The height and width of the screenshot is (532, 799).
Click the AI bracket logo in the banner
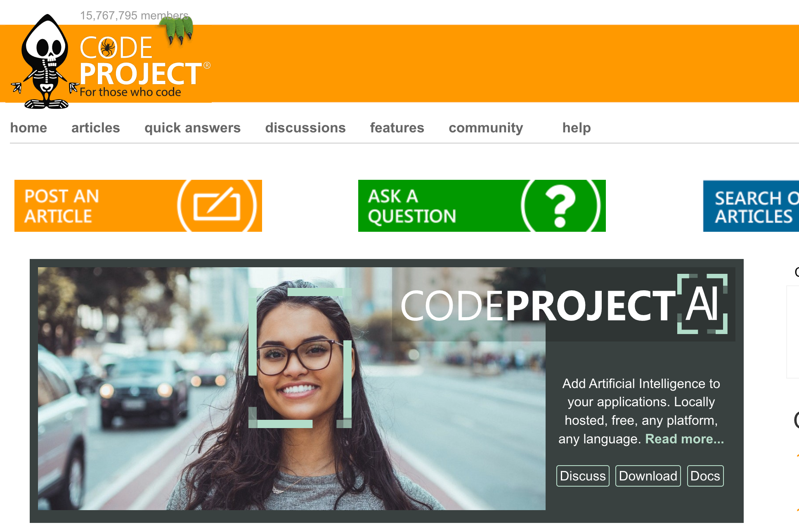[x=702, y=304]
